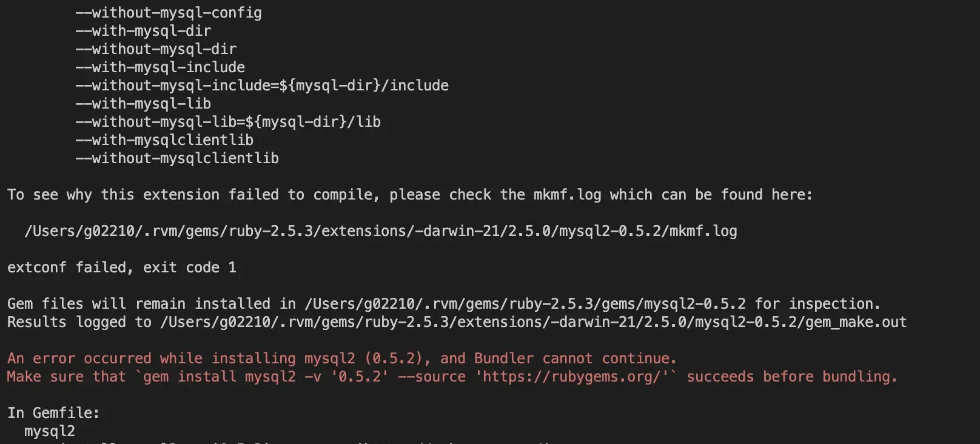Viewport: 980px width, 444px height.
Task: Click the 'extconf failed, exit code 1' message
Action: tap(121, 267)
